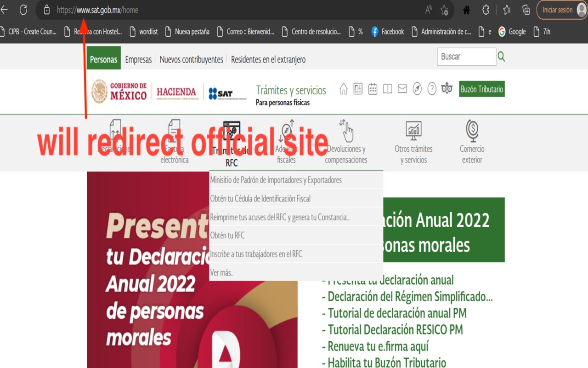
Task: Click into the Buscar search field
Action: [x=467, y=57]
